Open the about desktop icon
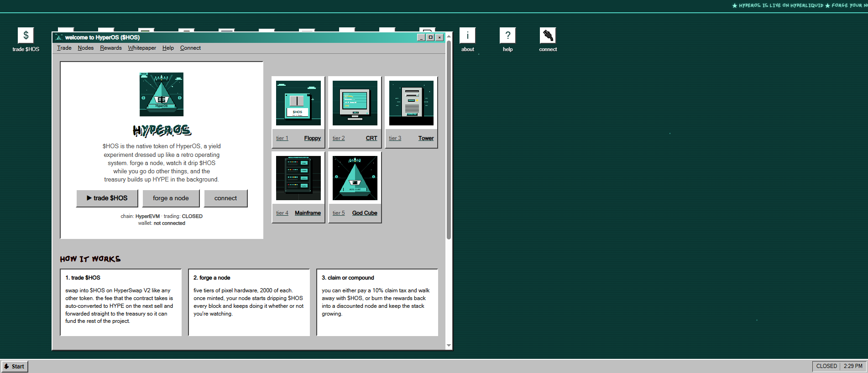The height and width of the screenshot is (373, 868). pyautogui.click(x=467, y=40)
